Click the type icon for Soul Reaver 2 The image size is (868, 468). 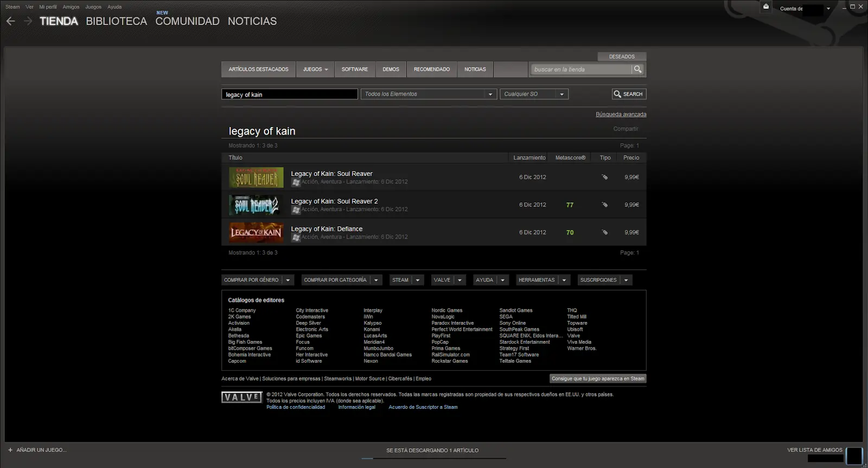605,205
